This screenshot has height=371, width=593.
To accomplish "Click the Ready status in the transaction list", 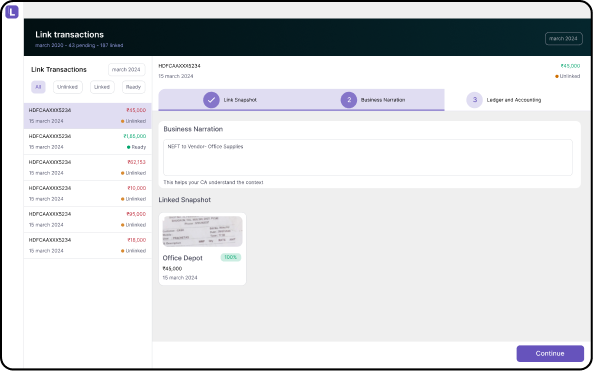I will (137, 147).
